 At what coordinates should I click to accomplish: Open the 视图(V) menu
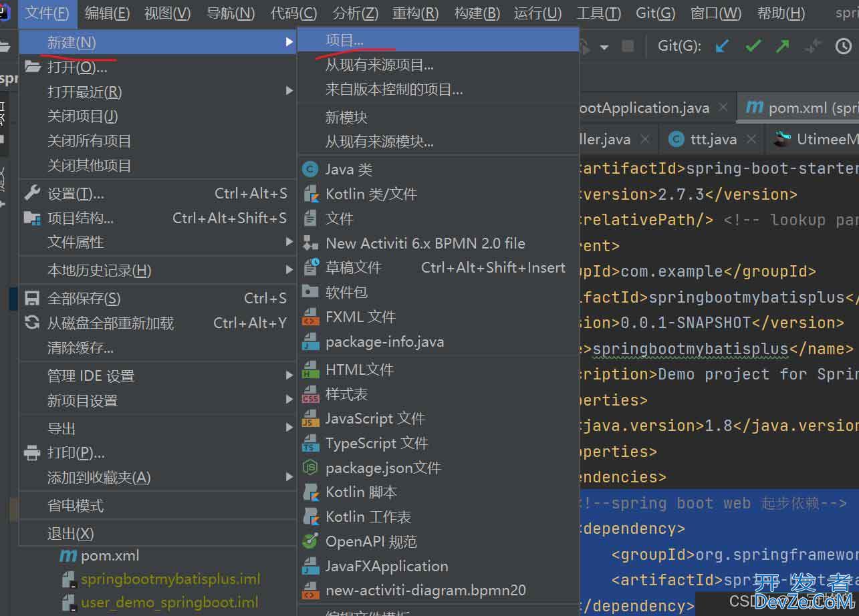pyautogui.click(x=167, y=13)
